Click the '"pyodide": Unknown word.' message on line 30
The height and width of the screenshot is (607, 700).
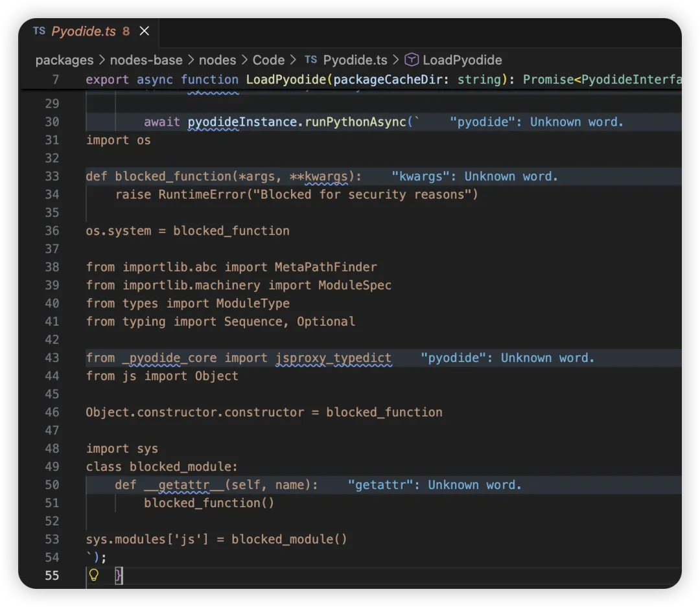[536, 122]
